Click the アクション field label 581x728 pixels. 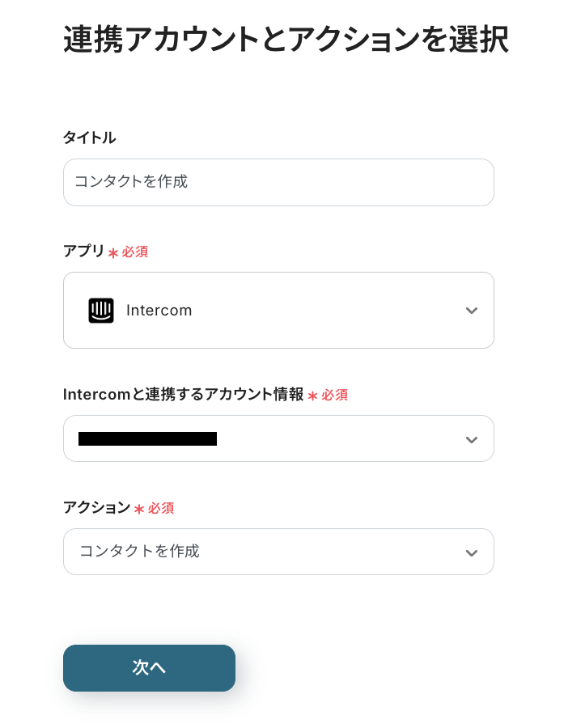tap(96, 508)
